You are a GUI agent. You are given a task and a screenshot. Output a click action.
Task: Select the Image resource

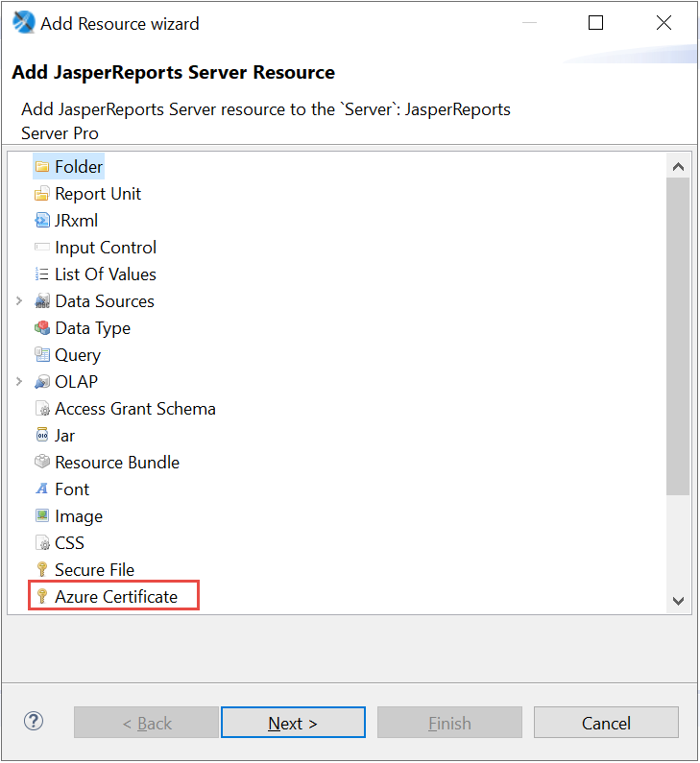79,515
